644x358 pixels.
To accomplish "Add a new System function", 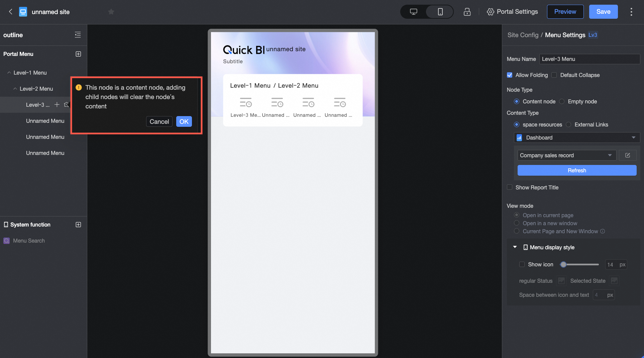I will (x=78, y=225).
